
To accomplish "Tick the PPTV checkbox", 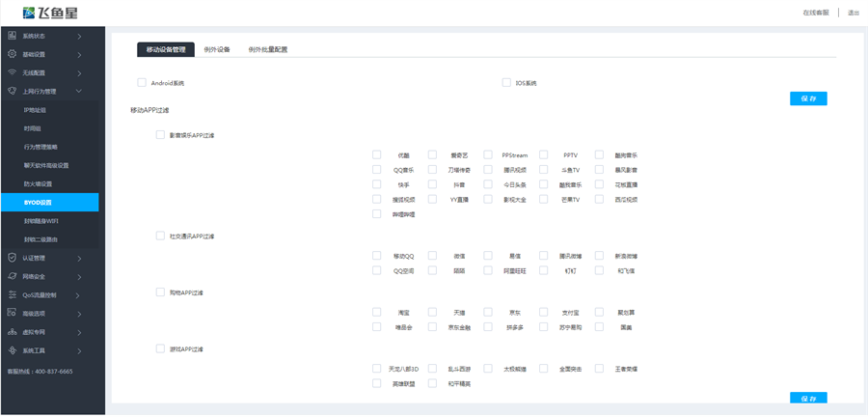I will [544, 154].
